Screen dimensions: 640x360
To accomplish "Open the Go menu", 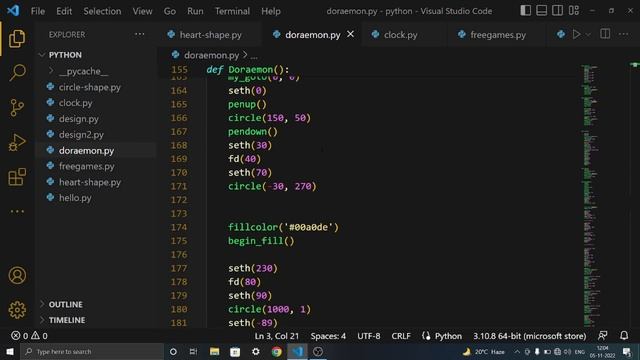I will click(170, 11).
